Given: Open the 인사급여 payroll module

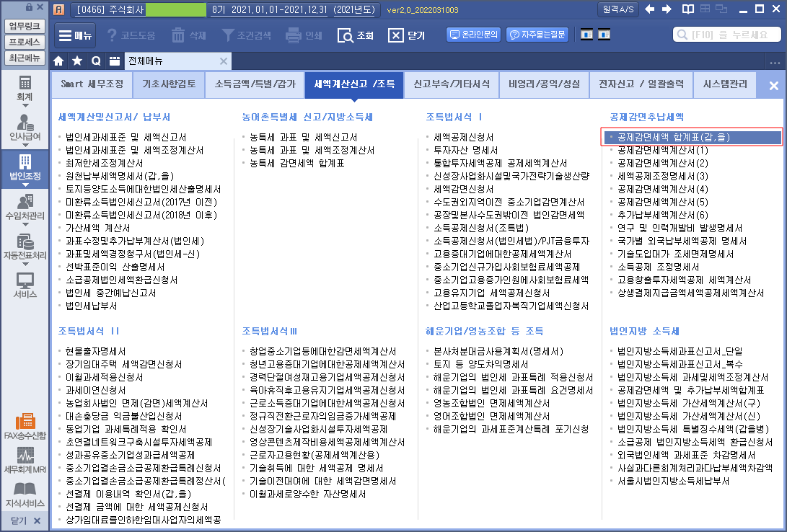Looking at the screenshot, I should [25, 126].
